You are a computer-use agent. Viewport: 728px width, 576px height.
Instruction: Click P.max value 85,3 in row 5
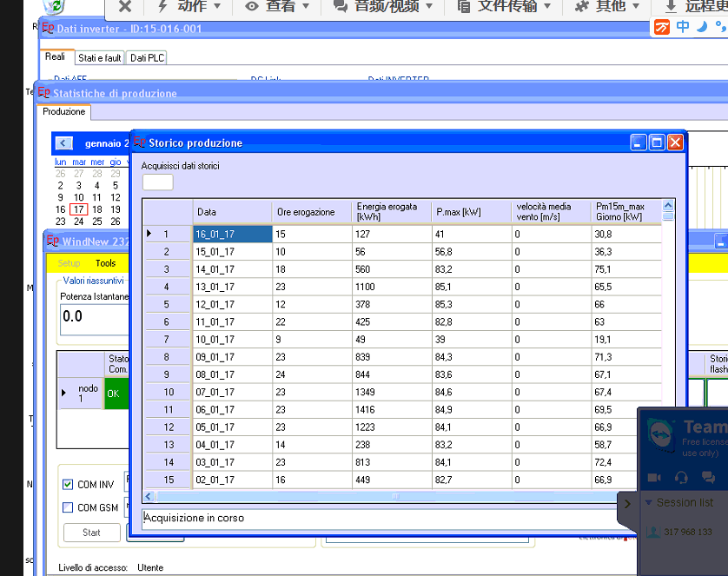(472, 304)
